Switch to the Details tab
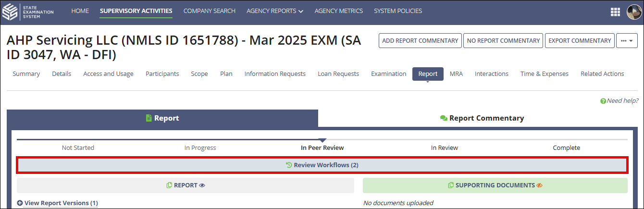The height and width of the screenshot is (209, 644). [62, 74]
